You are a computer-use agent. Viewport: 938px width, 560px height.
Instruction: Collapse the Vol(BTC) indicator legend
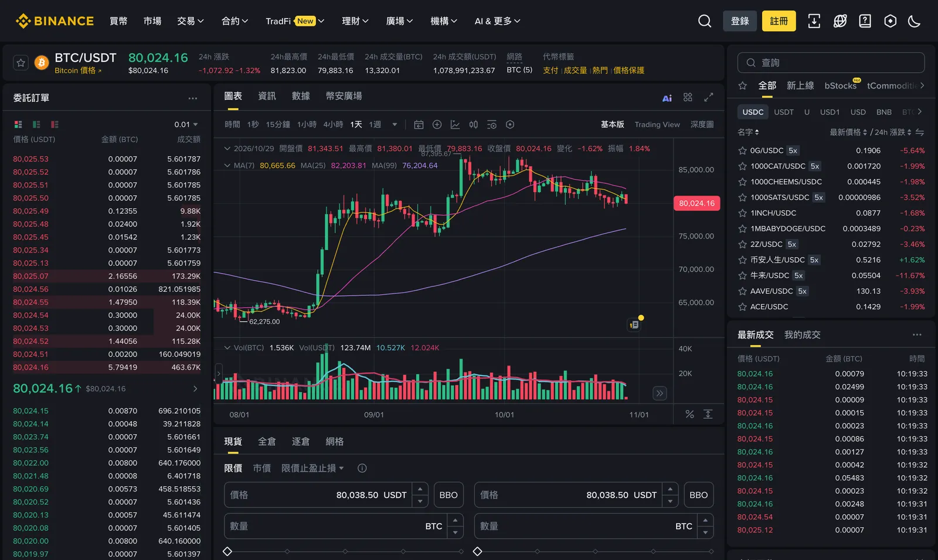click(227, 348)
